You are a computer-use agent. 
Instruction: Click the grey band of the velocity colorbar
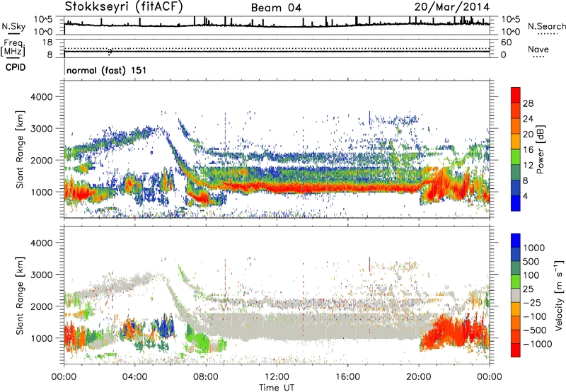point(516,295)
